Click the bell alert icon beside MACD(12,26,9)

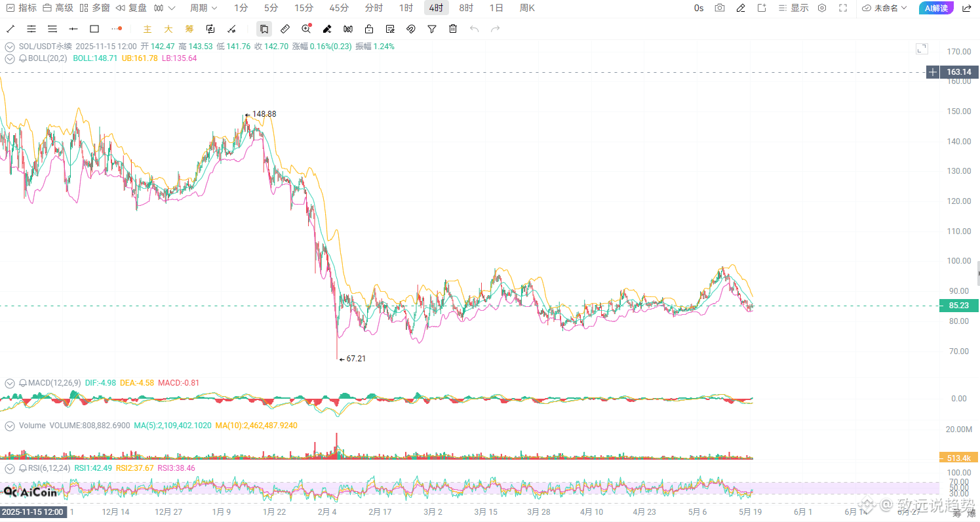pyautogui.click(x=23, y=383)
